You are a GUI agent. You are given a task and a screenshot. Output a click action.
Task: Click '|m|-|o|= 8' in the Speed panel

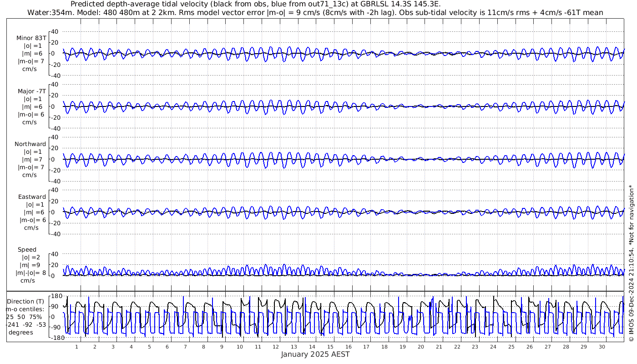(31, 273)
